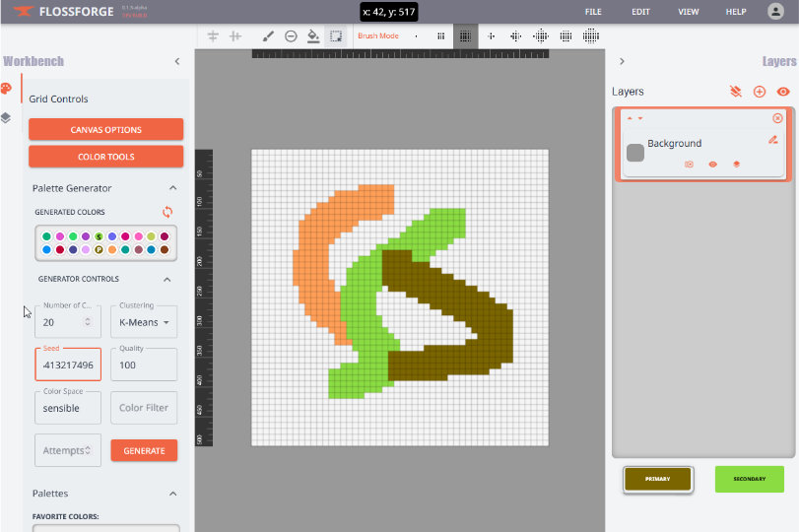Rename the Background layer with pencil icon

(x=773, y=140)
